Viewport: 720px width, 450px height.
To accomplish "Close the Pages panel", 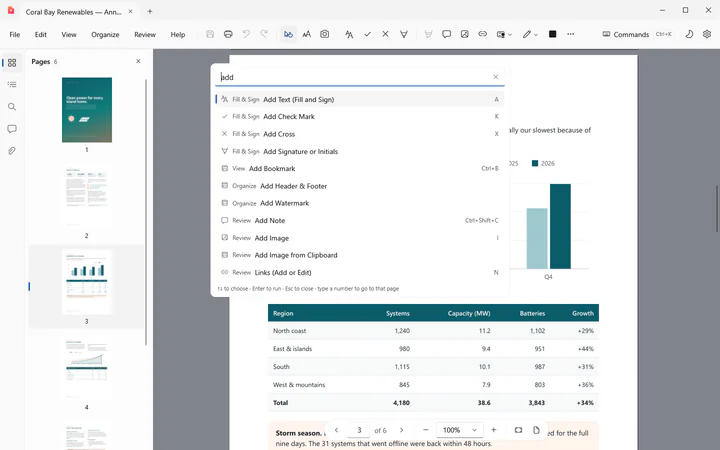I will [138, 61].
